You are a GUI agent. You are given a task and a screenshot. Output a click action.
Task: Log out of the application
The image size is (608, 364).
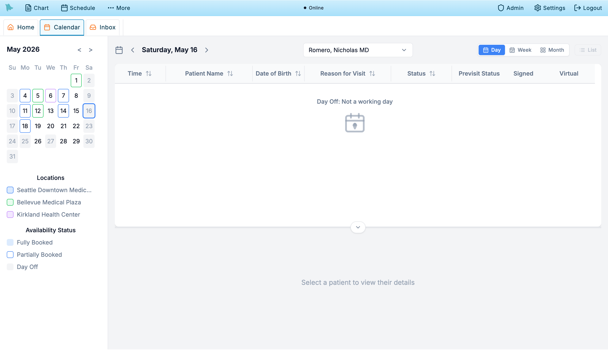click(x=588, y=8)
